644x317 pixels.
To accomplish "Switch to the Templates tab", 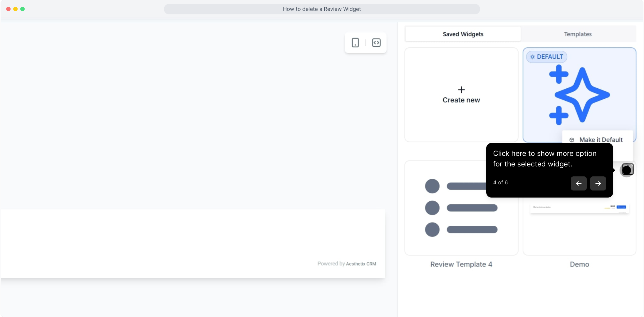I will (x=578, y=34).
